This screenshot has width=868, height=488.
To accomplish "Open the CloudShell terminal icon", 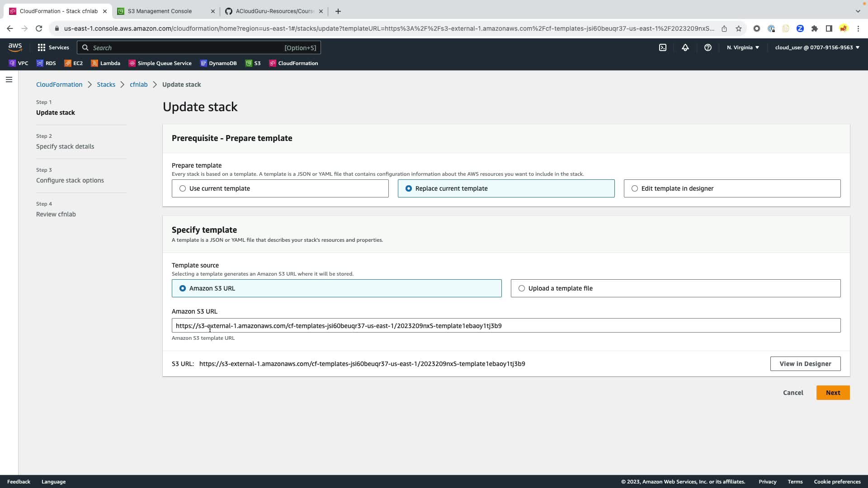I will pos(663,47).
